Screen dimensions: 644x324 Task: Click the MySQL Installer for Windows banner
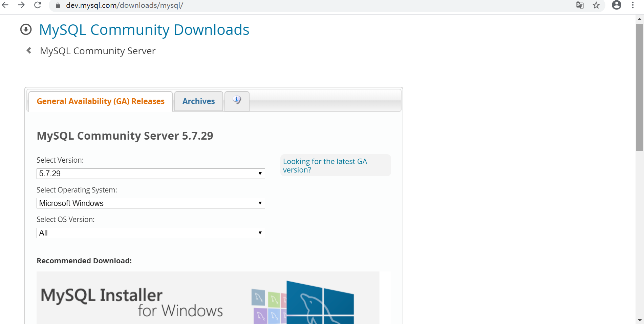click(x=208, y=298)
